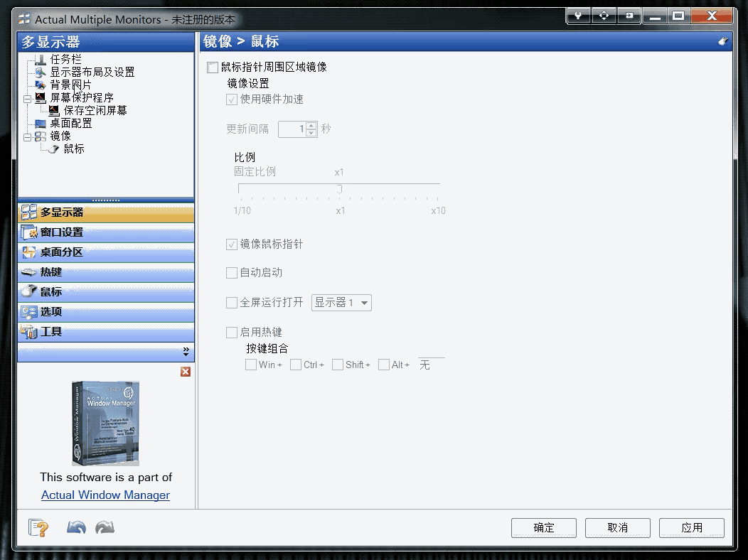
Task: Click the 背景图片 icon in the tree
Action: click(41, 85)
